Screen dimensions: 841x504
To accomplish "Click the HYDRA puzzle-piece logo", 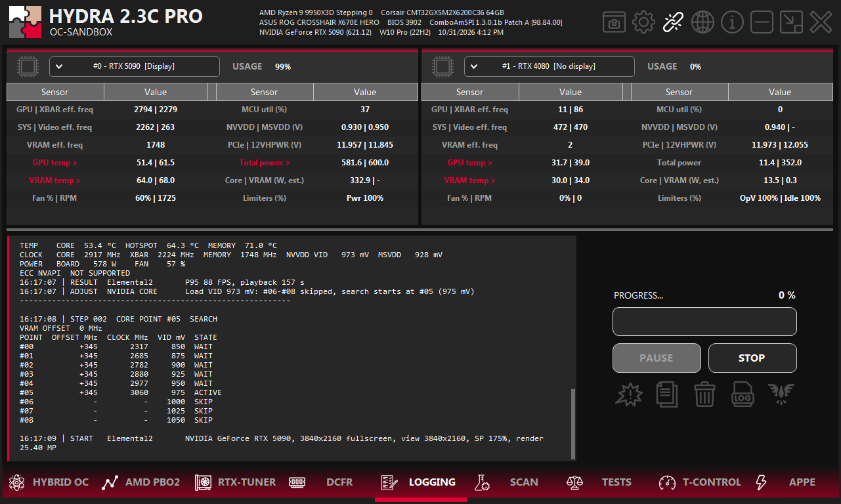I will tap(26, 22).
